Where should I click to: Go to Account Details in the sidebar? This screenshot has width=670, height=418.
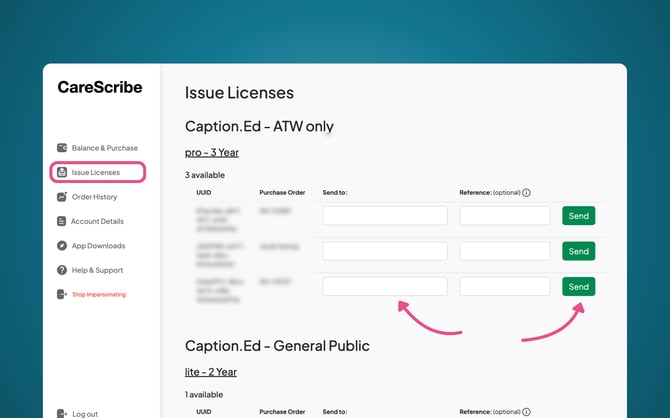97,221
